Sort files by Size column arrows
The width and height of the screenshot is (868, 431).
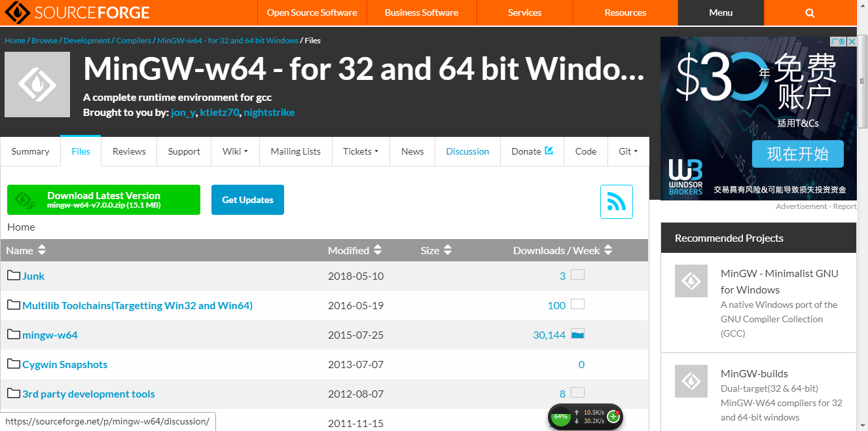pyautogui.click(x=448, y=250)
